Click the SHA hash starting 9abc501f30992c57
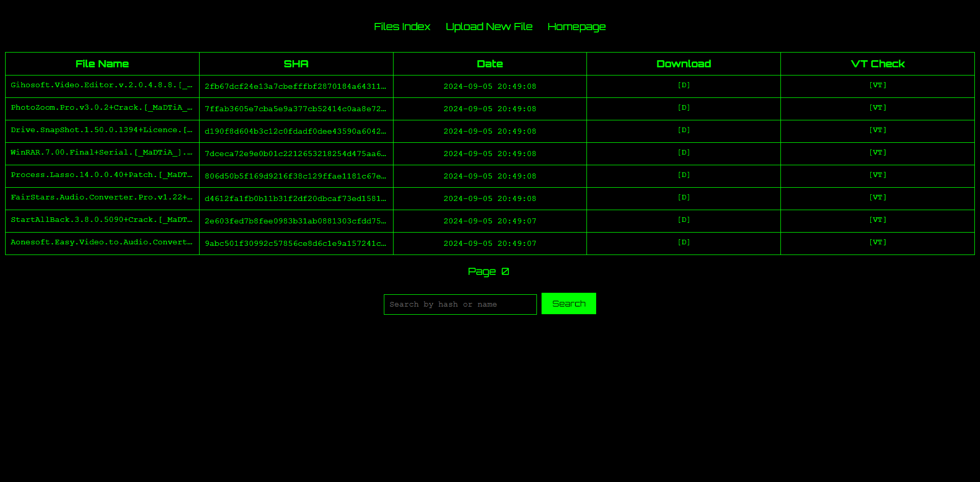The width and height of the screenshot is (980, 482). [296, 243]
